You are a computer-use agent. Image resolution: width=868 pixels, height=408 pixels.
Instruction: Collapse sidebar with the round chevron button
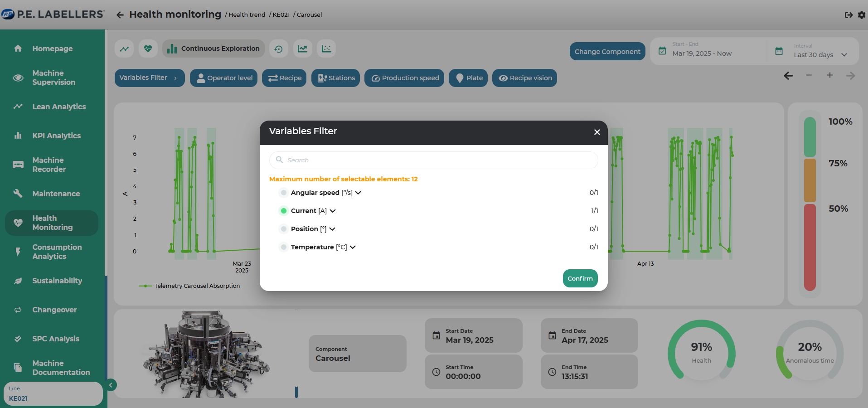tap(111, 385)
